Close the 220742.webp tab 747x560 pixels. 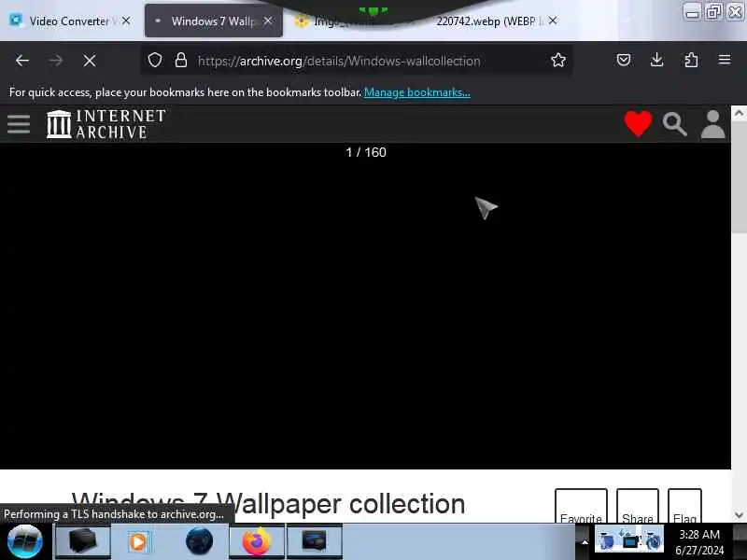(553, 21)
